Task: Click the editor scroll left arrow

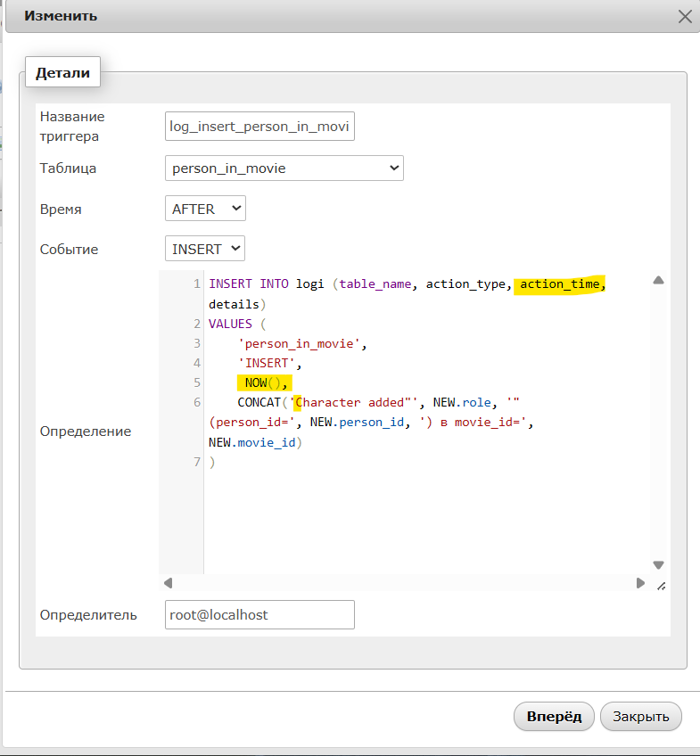Action: 168,583
